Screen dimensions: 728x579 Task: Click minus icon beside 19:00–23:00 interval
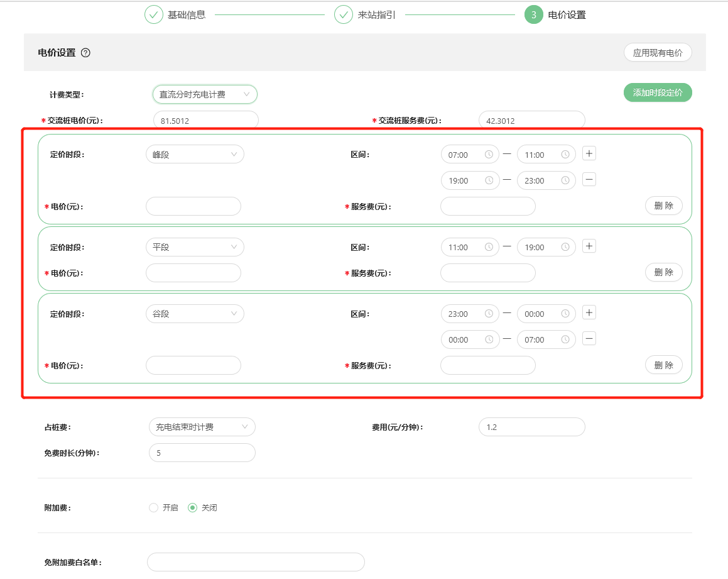point(589,180)
